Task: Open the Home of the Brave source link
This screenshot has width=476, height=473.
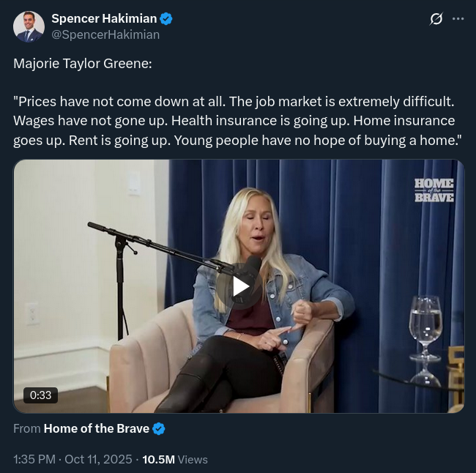Action: coord(97,428)
